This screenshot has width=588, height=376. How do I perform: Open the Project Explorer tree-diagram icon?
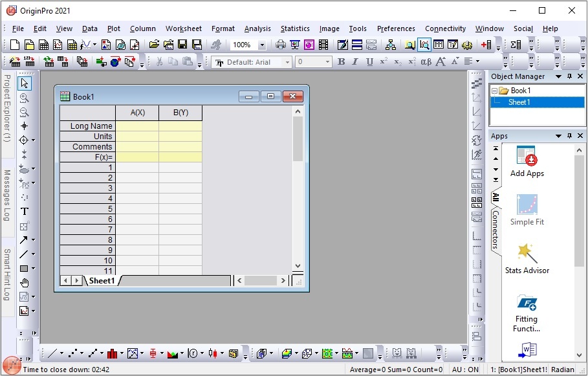390,45
